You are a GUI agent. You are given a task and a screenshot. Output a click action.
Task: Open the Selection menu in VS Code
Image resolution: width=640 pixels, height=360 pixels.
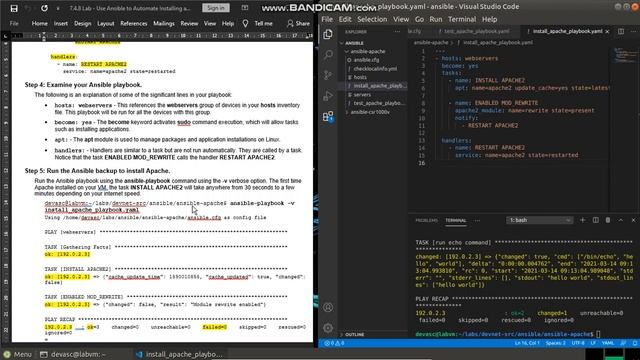pos(372,19)
